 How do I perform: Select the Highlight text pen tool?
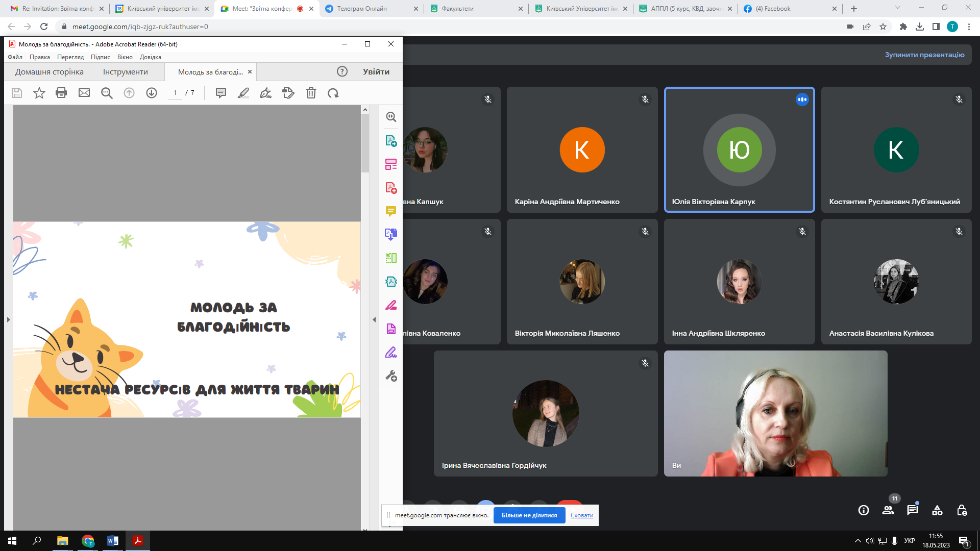243,93
